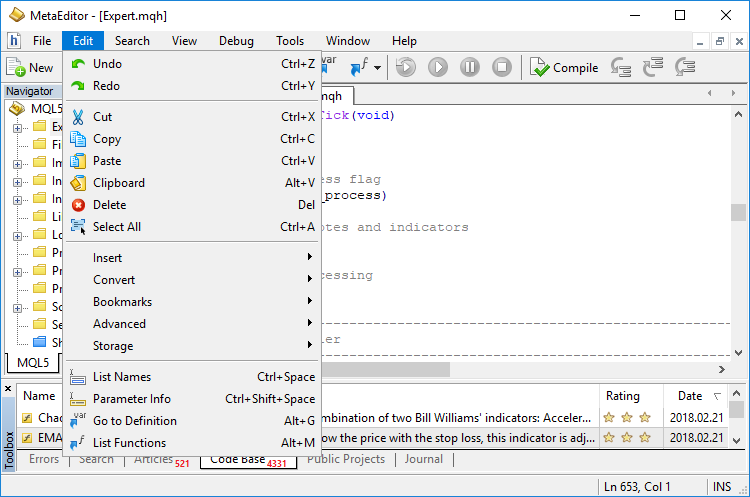Open the Debug menu
This screenshot has height=497, width=750.
[x=236, y=41]
